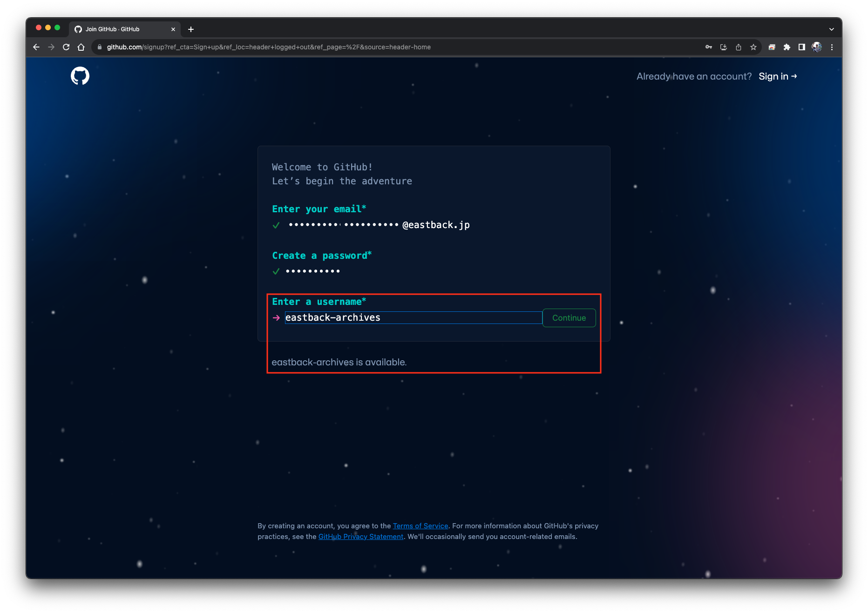Click Continue to submit username
This screenshot has width=868, height=613.
[x=569, y=318]
